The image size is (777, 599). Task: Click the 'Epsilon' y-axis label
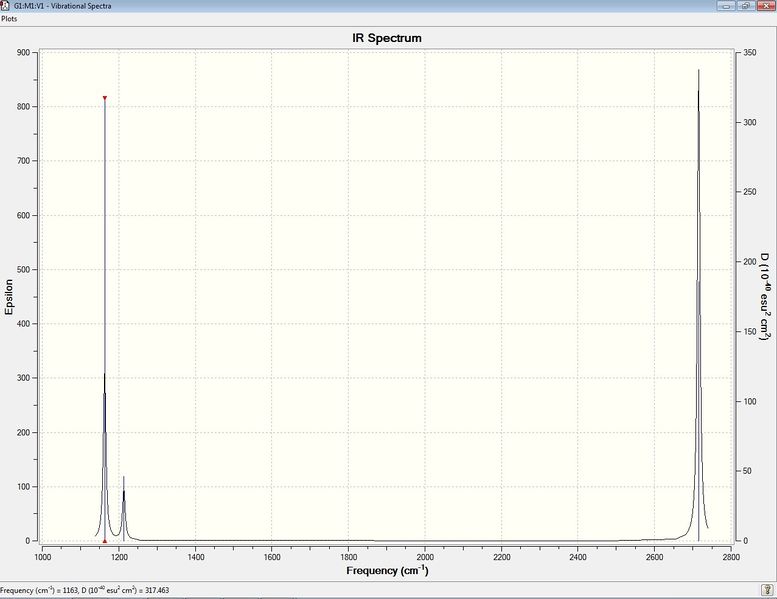[9, 297]
